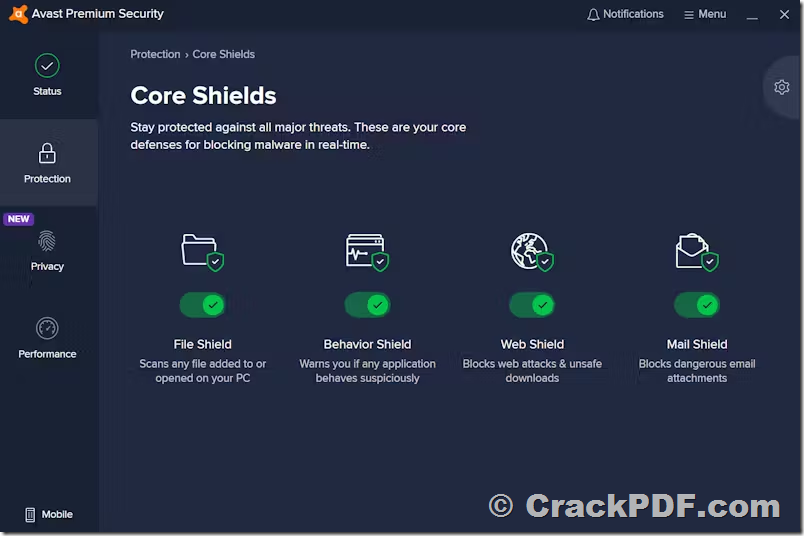The height and width of the screenshot is (536, 804).
Task: Turn off the File Shield toggle
Action: (x=203, y=305)
